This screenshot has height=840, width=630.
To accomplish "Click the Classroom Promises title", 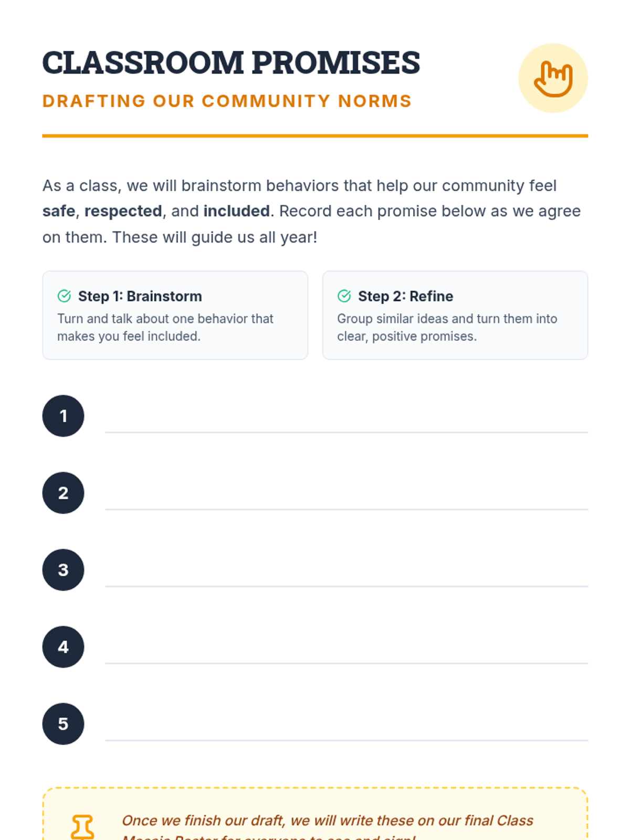I will (x=231, y=63).
